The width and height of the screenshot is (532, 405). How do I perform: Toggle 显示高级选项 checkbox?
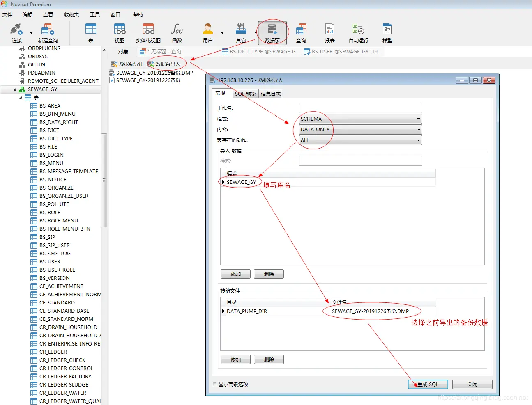[214, 384]
